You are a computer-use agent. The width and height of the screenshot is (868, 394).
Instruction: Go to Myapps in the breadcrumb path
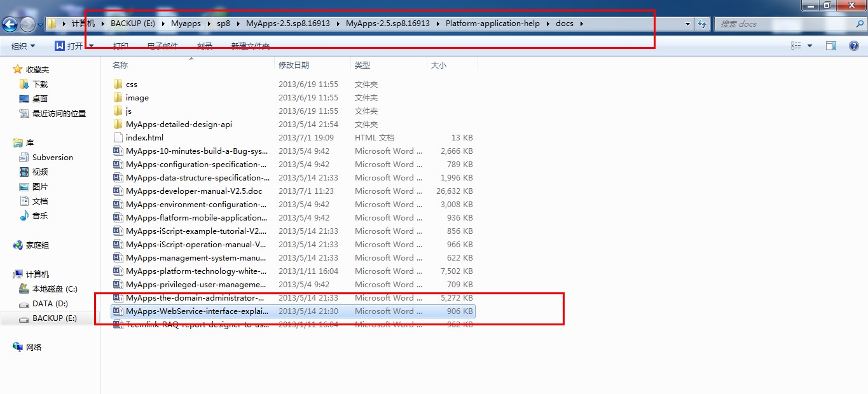point(186,24)
